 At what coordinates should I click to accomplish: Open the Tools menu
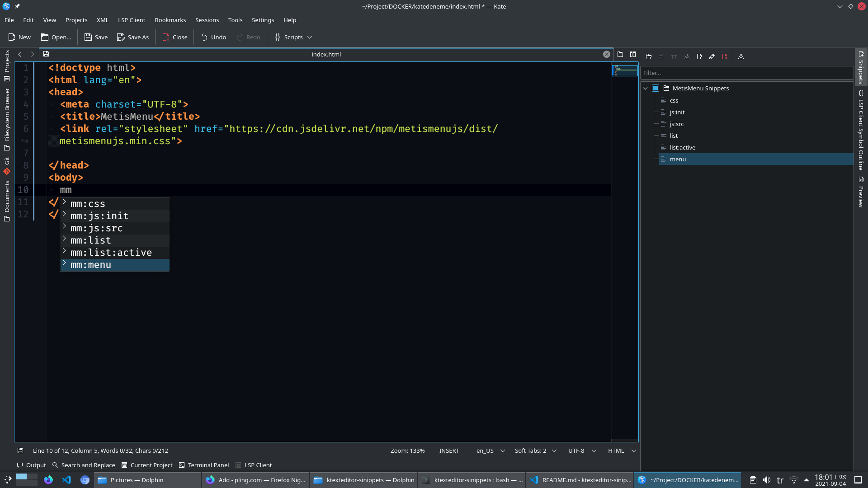[x=235, y=20]
